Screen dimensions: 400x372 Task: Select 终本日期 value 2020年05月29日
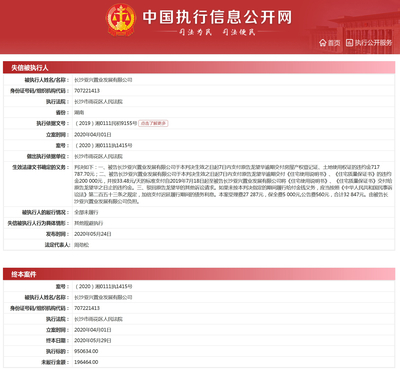tap(93, 341)
